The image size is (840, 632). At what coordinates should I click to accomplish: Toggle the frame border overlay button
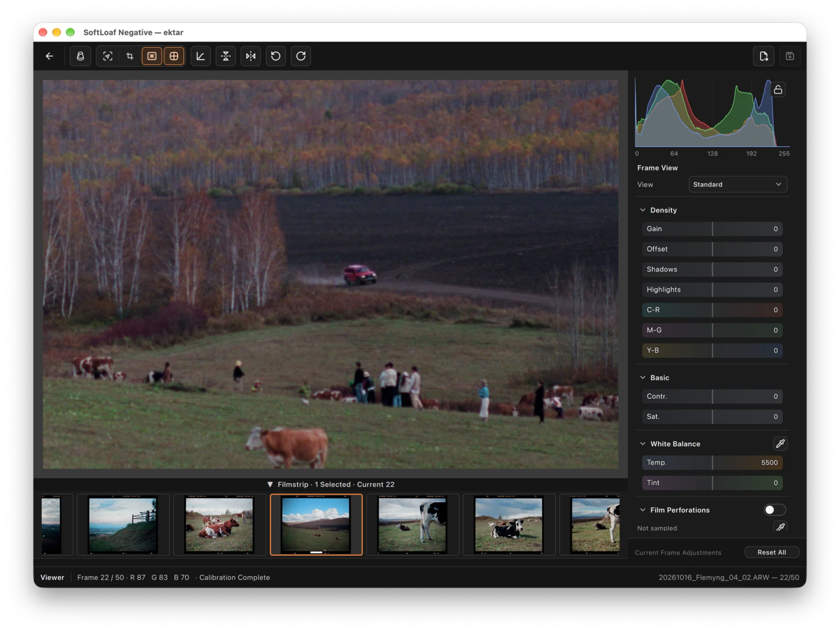152,56
